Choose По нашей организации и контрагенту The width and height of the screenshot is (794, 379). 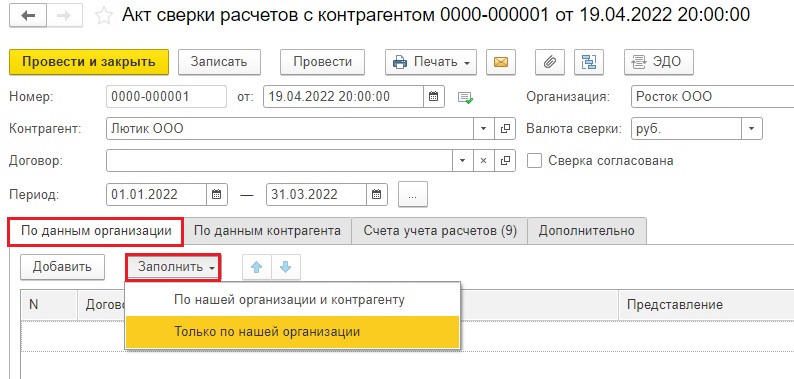coord(292,300)
